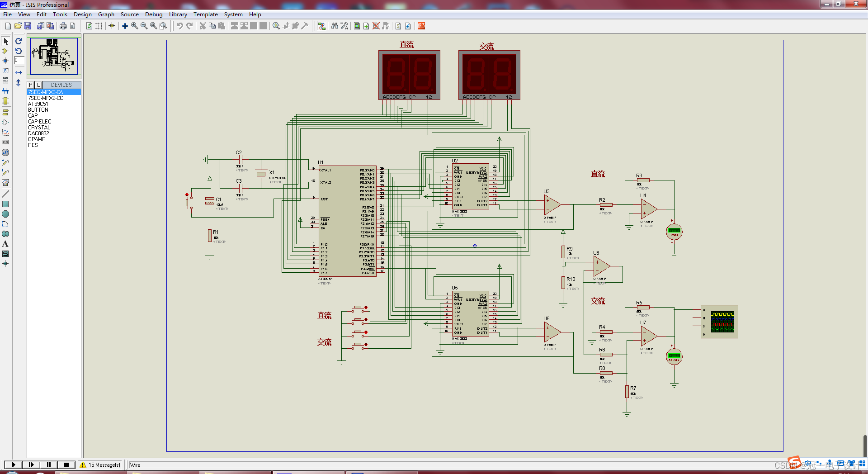
Task: Create a new design file
Action: [8, 26]
